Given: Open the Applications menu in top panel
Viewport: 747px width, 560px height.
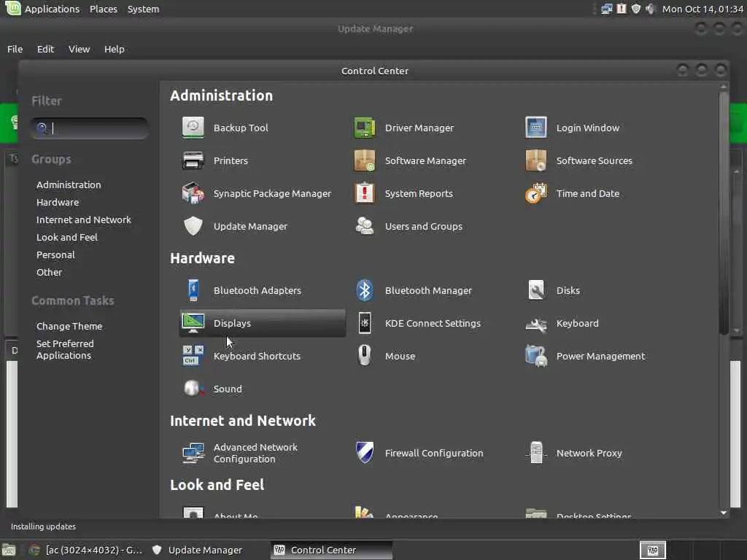Looking at the screenshot, I should (x=52, y=9).
